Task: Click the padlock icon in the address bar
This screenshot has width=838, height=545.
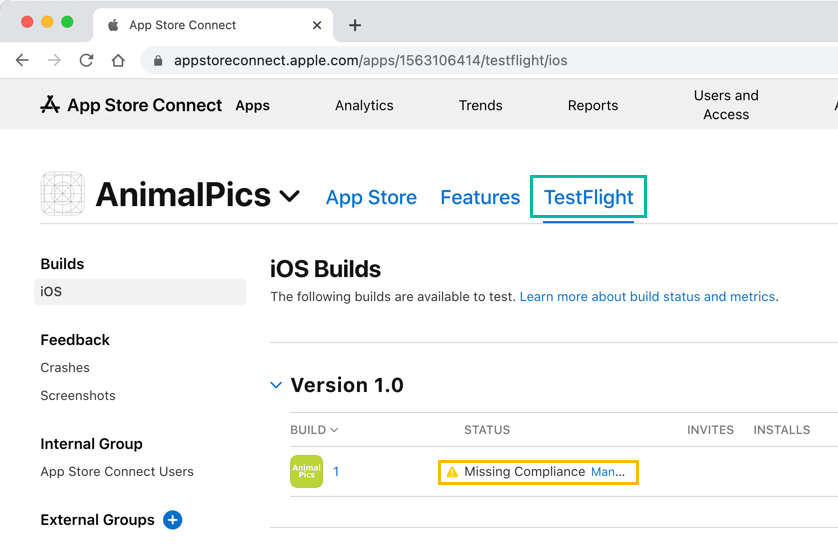Action: point(158,60)
